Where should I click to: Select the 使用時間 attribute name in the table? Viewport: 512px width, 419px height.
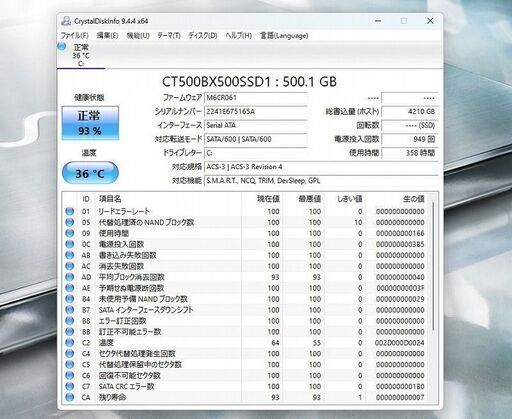tap(114, 233)
